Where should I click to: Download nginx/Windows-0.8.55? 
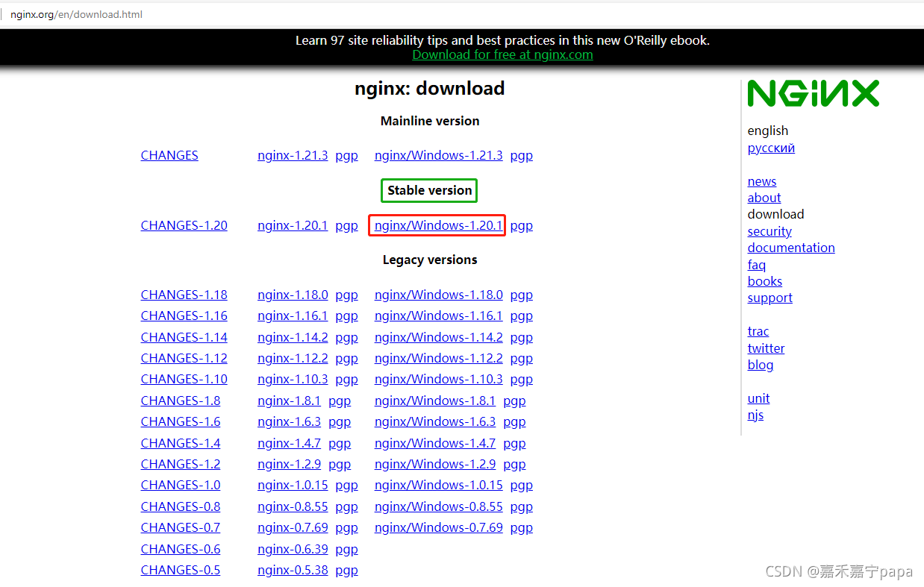coord(439,506)
